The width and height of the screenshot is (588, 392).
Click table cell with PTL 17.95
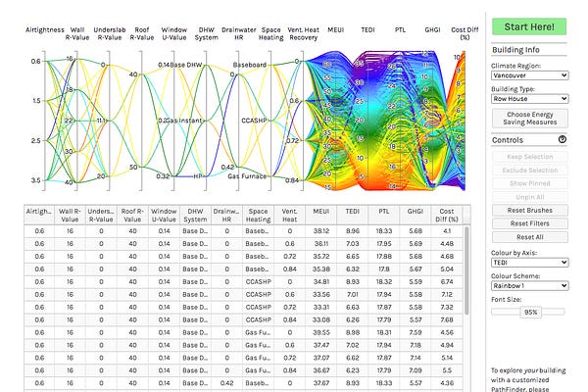point(383,244)
